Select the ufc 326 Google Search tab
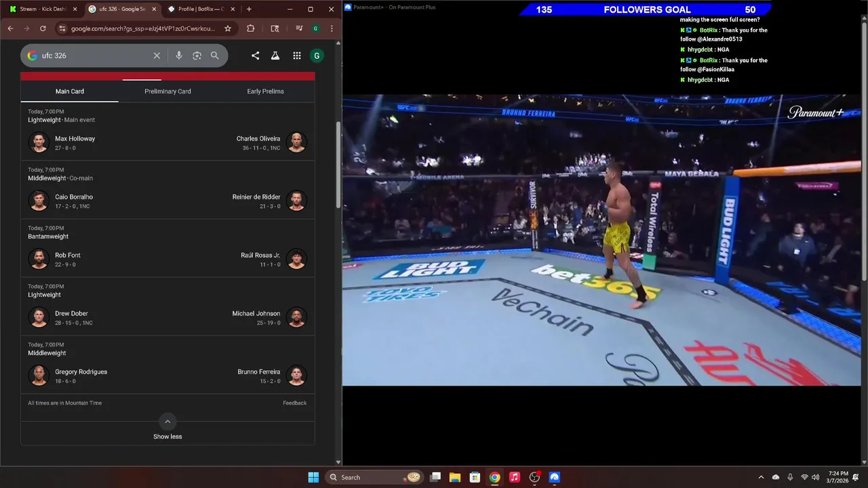The width and height of the screenshot is (868, 488). [122, 9]
